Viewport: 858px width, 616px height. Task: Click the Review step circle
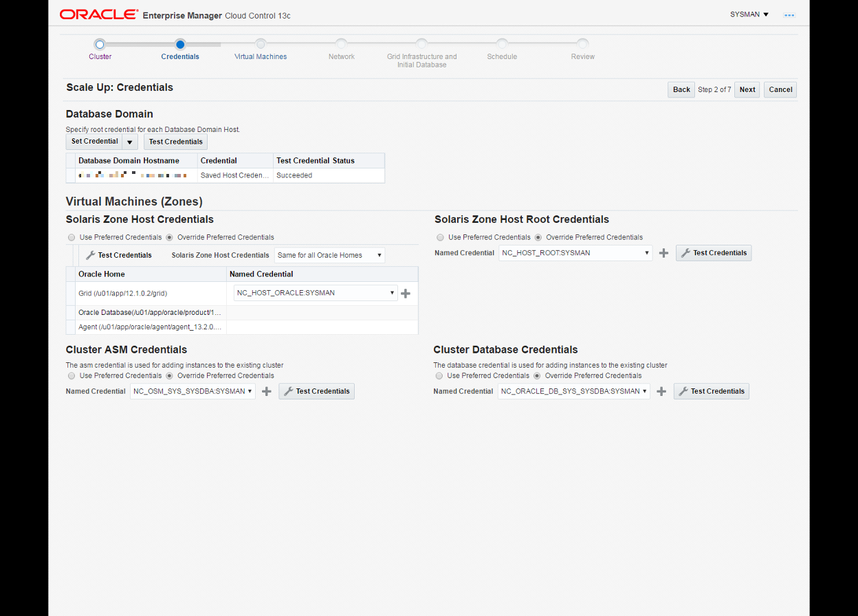[x=582, y=44]
